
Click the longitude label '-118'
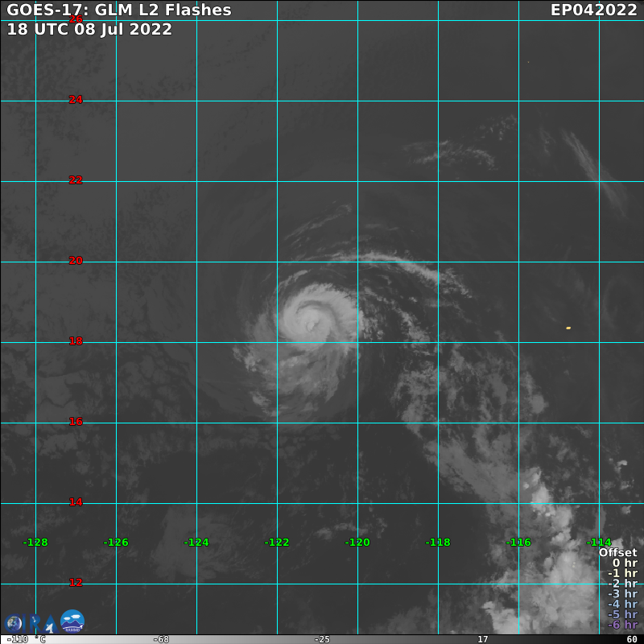(438, 542)
